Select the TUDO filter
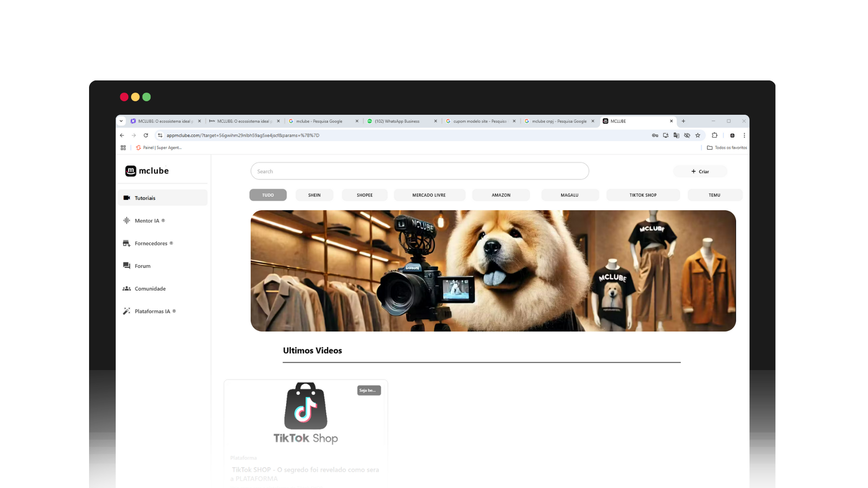The image size is (868, 488). (x=268, y=195)
